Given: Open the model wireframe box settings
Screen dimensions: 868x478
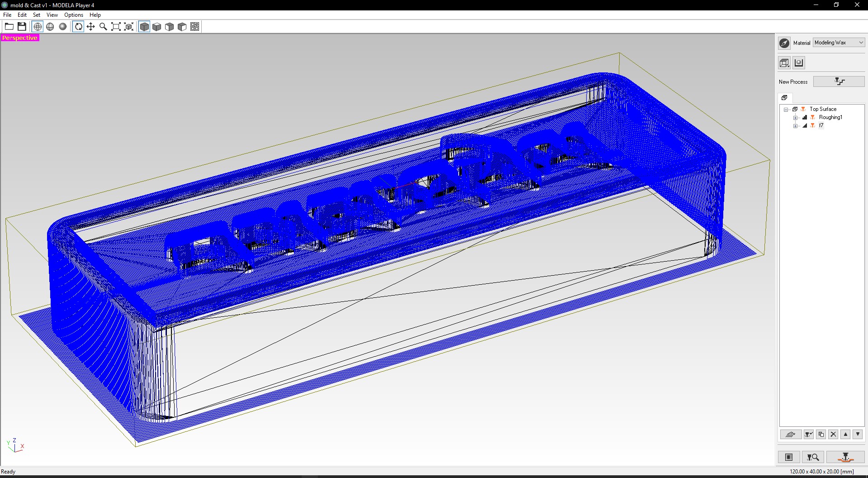Looking at the screenshot, I should click(x=784, y=63).
